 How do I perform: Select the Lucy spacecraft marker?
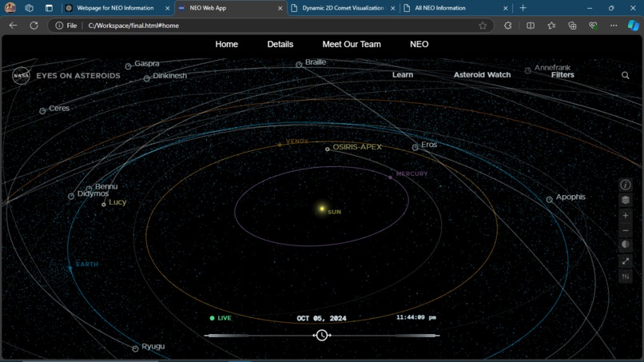[104, 205]
